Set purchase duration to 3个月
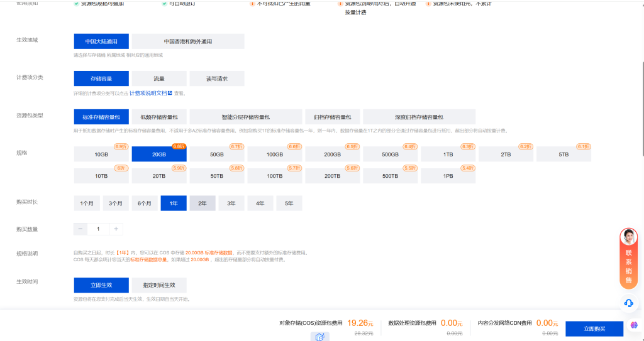Viewport: 644px width, 341px height. [116, 203]
